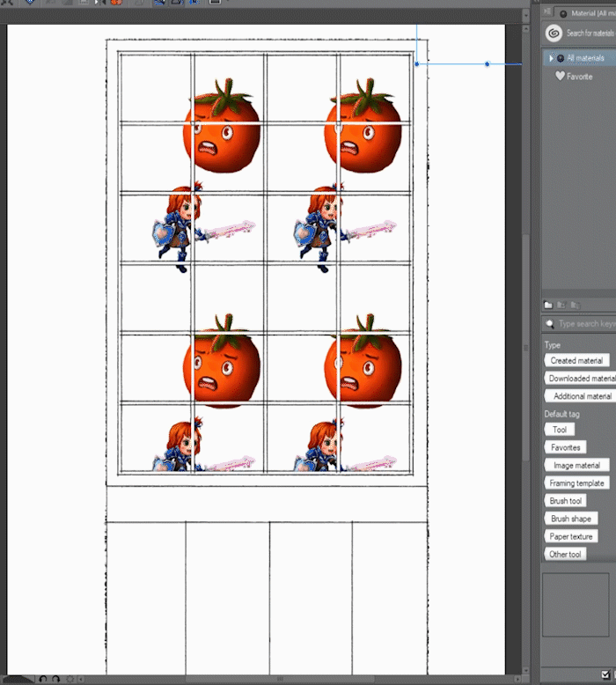Click the blue ruler handle at the frame's corner
This screenshot has width=616, height=685.
coord(417,64)
